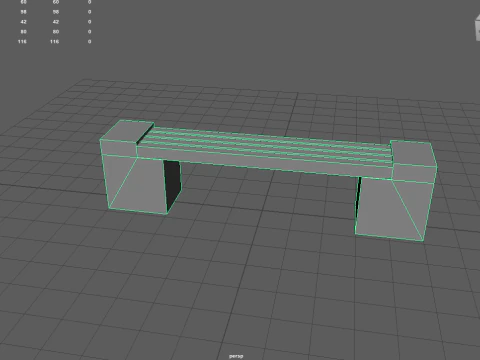Click the zero in the 80 row of the heads-up display

coord(89,32)
